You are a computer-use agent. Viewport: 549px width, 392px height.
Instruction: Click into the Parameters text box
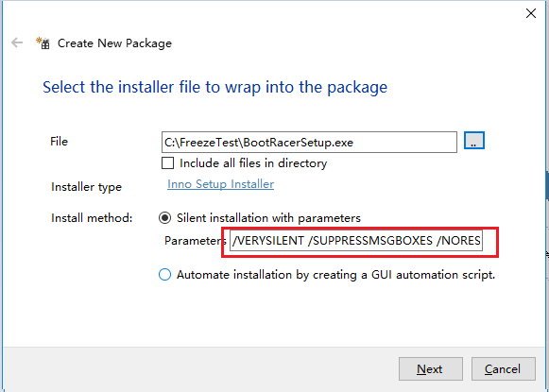[x=356, y=241]
